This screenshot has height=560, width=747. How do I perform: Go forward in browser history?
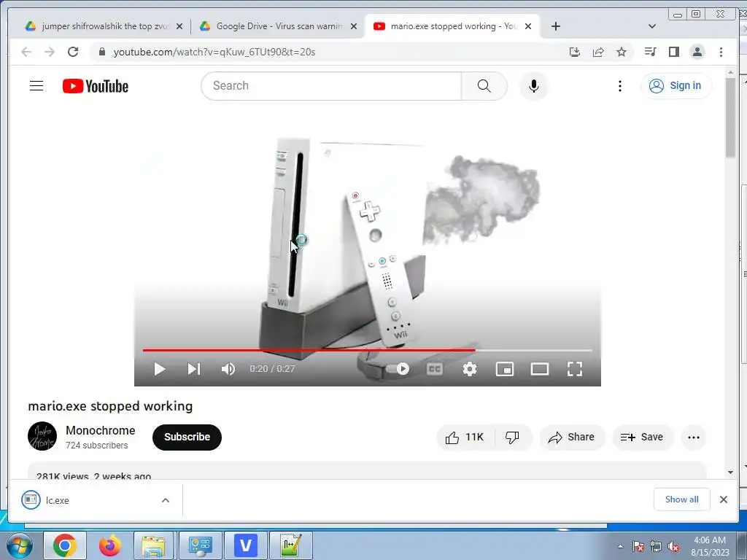(x=50, y=52)
